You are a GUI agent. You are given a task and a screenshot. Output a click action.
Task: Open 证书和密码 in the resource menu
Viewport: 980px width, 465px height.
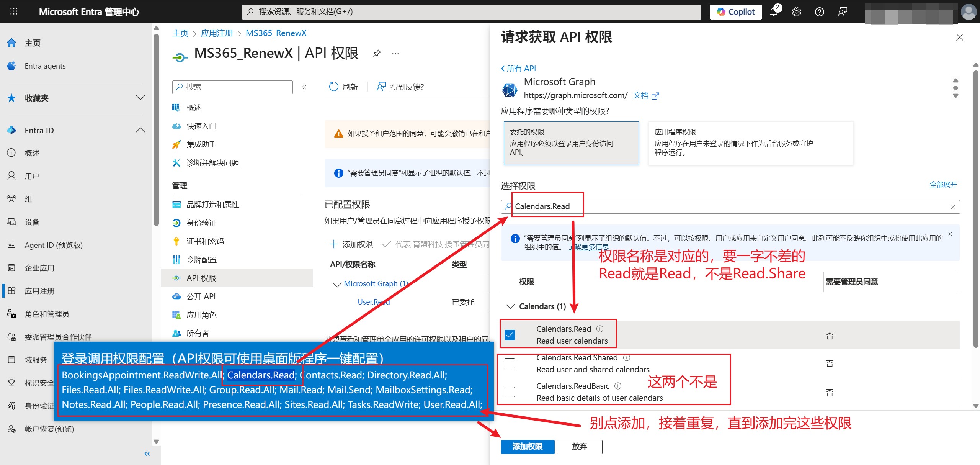[x=205, y=241]
